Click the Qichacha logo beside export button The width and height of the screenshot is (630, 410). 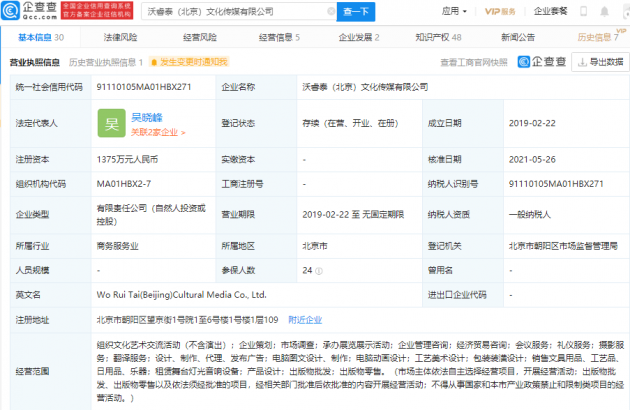[x=542, y=62]
